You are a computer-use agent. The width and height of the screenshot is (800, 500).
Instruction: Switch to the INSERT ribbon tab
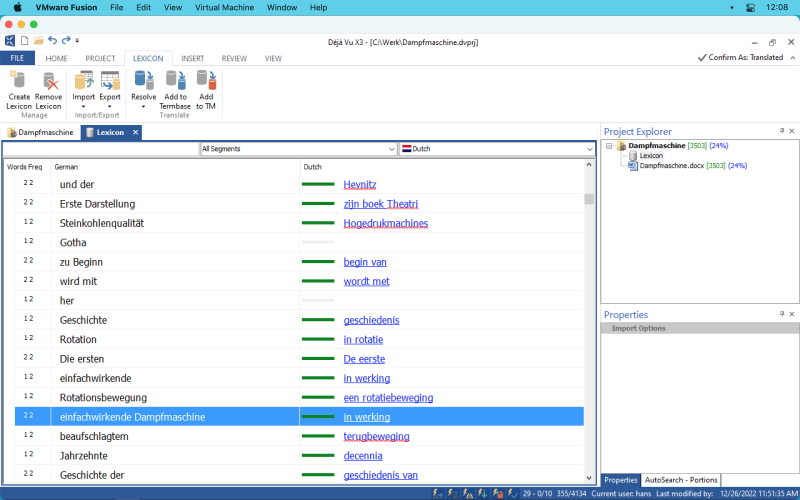pos(192,58)
